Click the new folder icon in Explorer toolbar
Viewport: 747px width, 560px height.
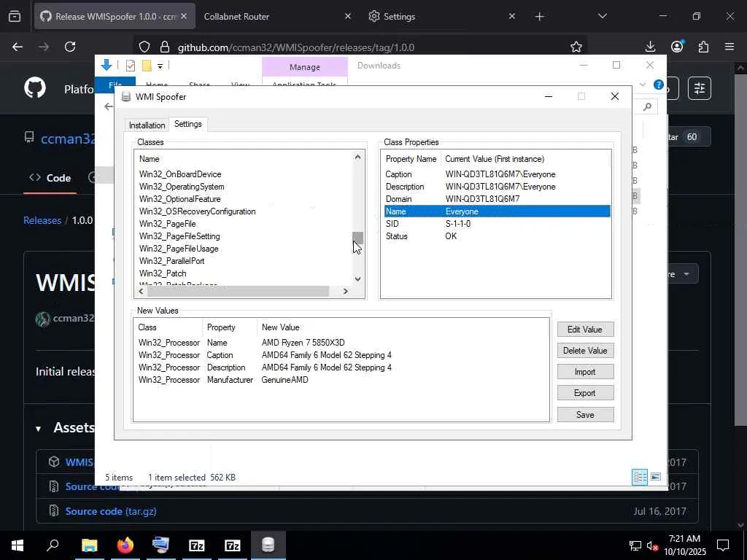pyautogui.click(x=147, y=66)
